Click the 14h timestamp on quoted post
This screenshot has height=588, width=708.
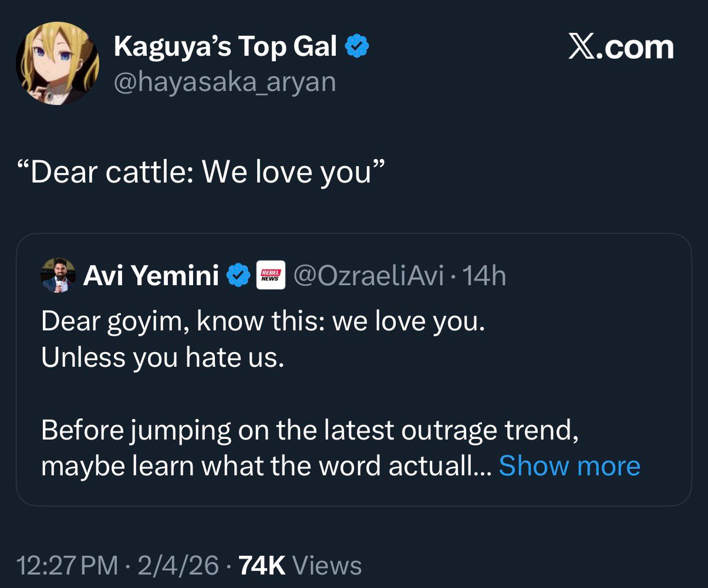tap(484, 275)
